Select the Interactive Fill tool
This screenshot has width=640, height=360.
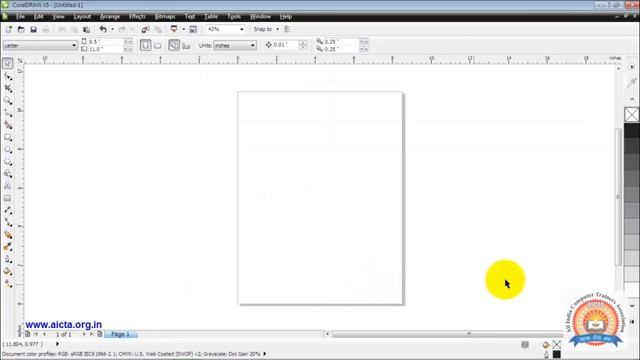coord(7,283)
